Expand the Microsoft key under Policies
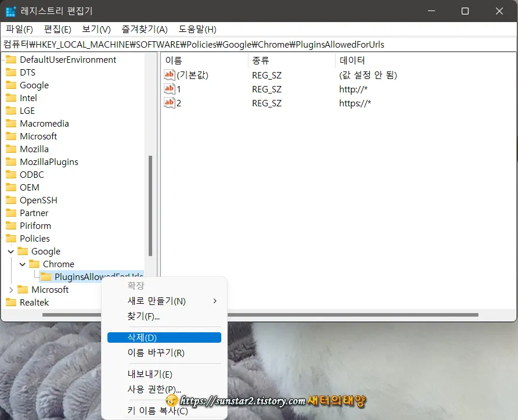Screen dimensions: 518x420 tap(11, 290)
